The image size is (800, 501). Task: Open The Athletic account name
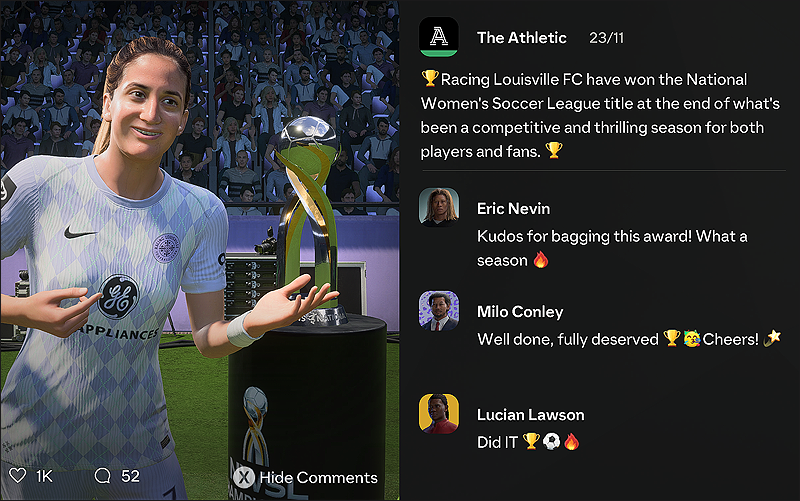[521, 38]
